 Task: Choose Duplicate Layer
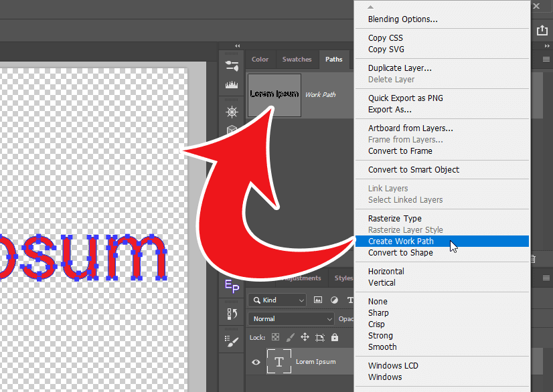pyautogui.click(x=442, y=68)
